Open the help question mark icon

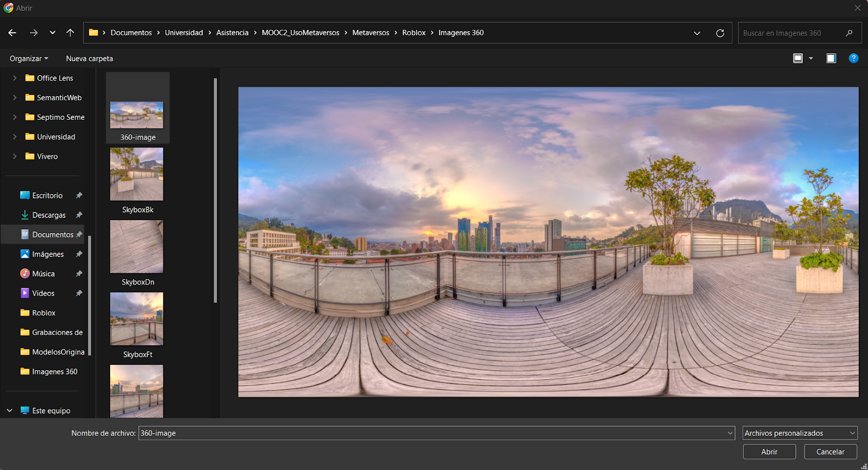[x=853, y=59]
